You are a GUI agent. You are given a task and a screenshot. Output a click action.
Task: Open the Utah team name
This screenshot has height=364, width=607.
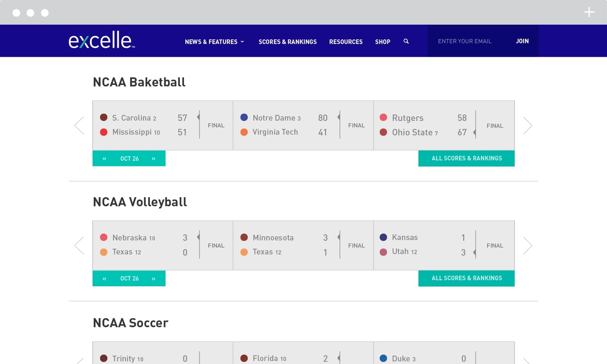click(400, 251)
